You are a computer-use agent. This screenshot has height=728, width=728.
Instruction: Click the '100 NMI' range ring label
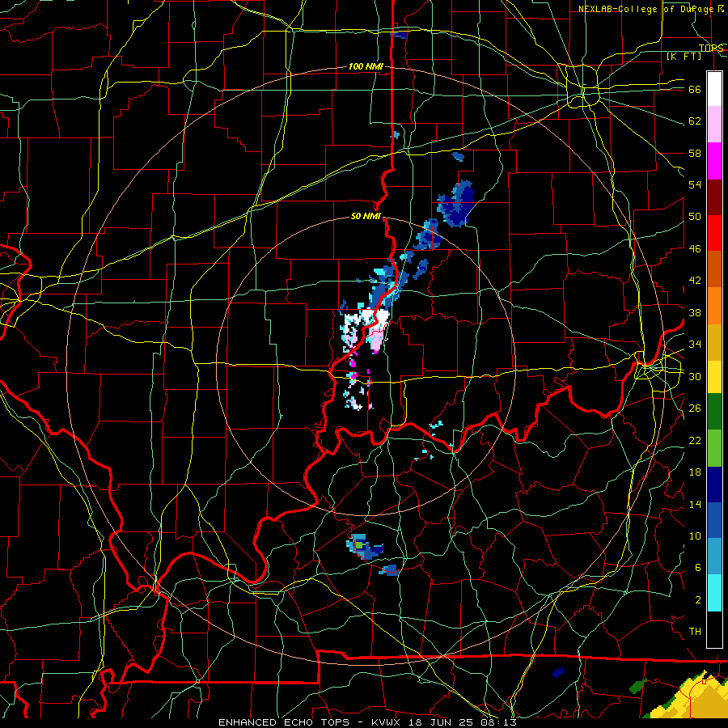tap(366, 66)
